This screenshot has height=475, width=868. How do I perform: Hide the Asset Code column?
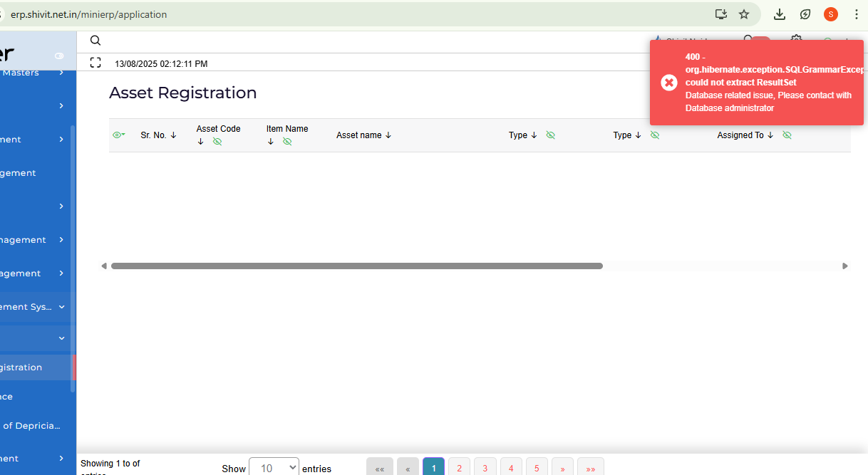(x=217, y=142)
